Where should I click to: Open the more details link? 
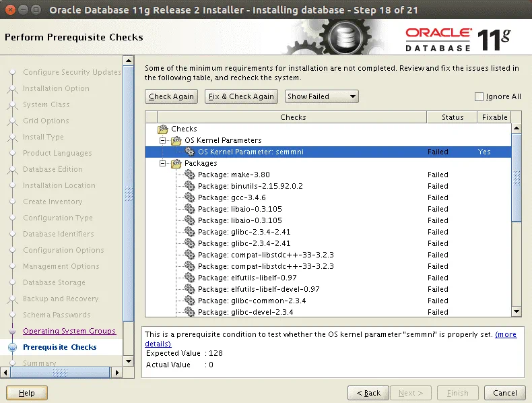tap(506, 334)
